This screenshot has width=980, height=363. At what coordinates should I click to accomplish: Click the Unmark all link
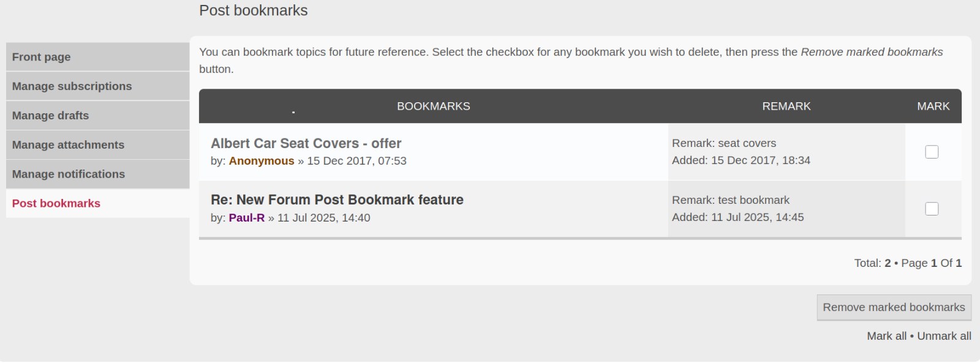[x=944, y=336]
